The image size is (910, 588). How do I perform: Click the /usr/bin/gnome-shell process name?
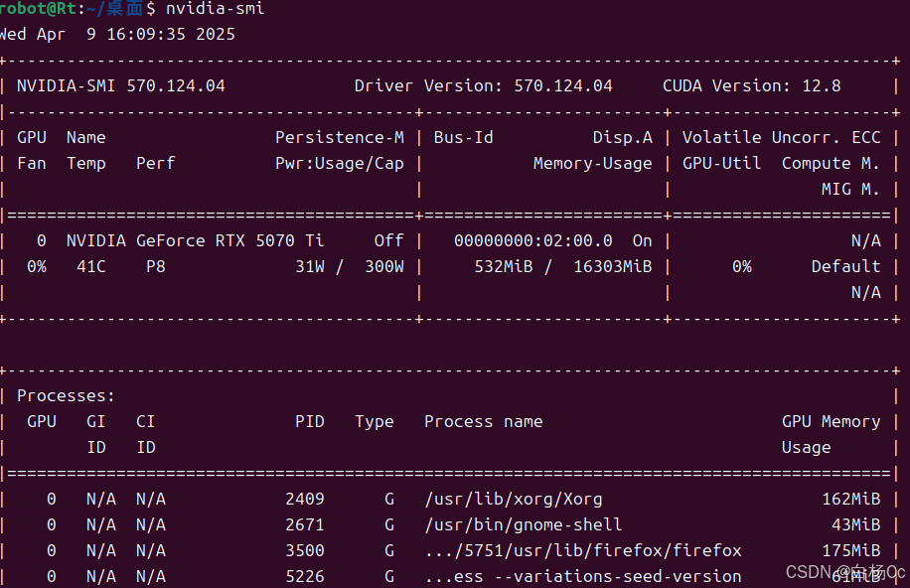coord(524,524)
